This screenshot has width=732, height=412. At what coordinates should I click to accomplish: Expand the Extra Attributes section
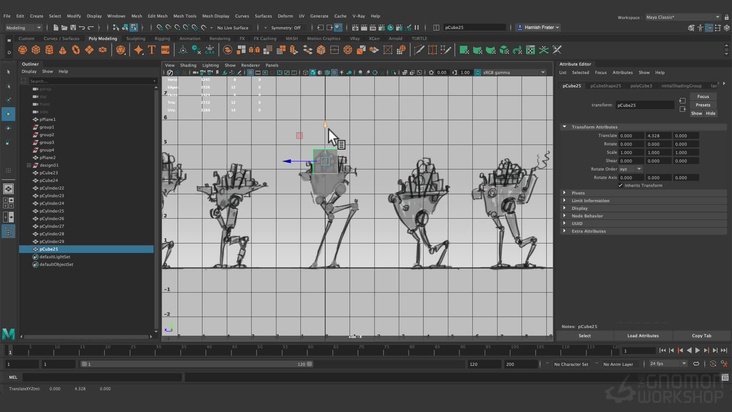(x=565, y=231)
